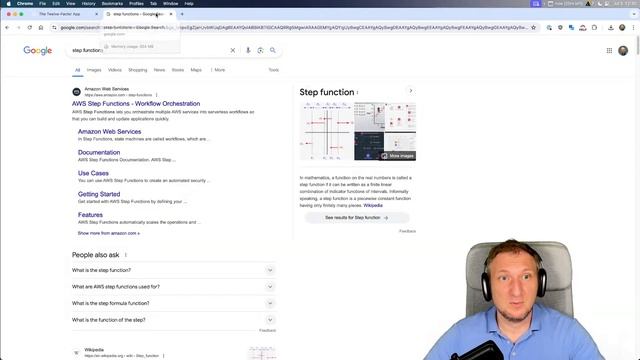Open the tab search dropdown arrow
The height and width of the screenshot is (360, 640).
634,14
